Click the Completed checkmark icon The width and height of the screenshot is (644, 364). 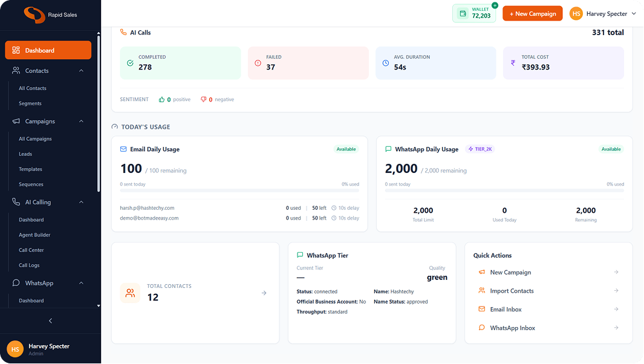click(x=130, y=63)
